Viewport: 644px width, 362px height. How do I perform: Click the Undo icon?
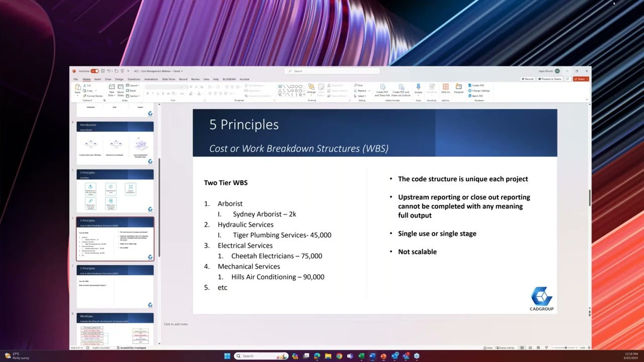tap(109, 71)
